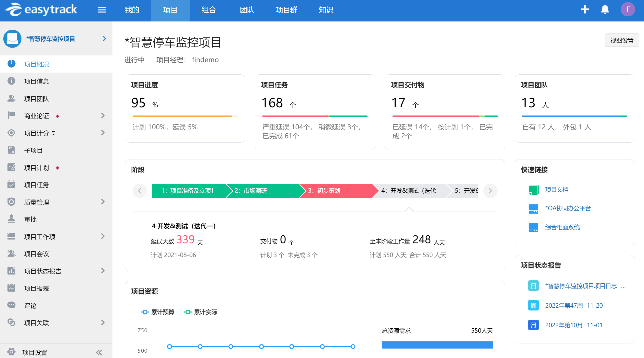Click the hamburger menu icon
Image resolution: width=644 pixels, height=358 pixels.
tap(102, 10)
